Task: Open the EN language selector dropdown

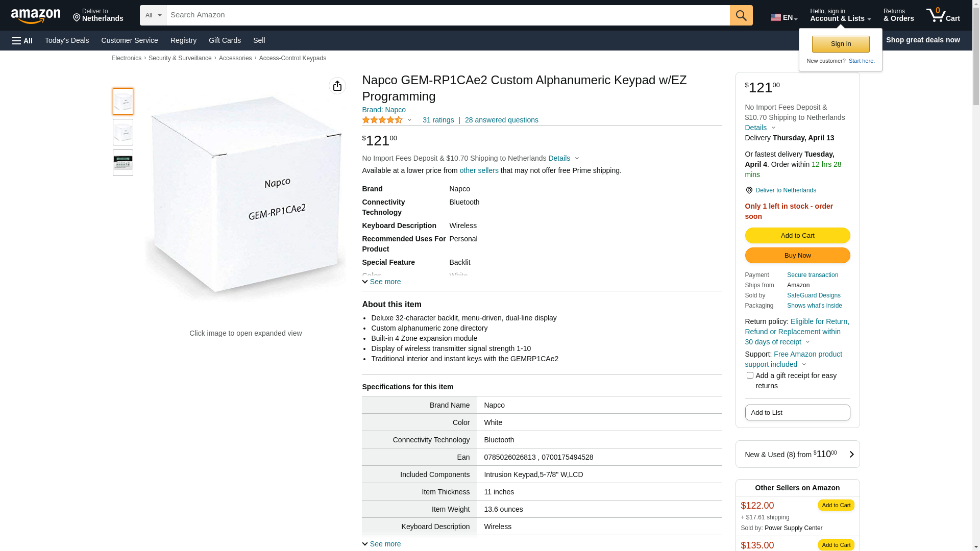Action: [x=784, y=17]
